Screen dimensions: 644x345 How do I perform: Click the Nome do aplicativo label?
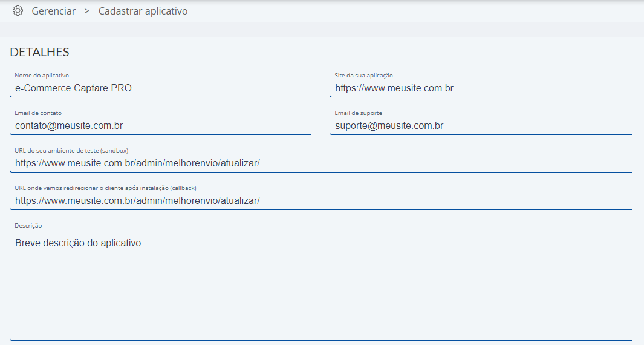pos(42,76)
